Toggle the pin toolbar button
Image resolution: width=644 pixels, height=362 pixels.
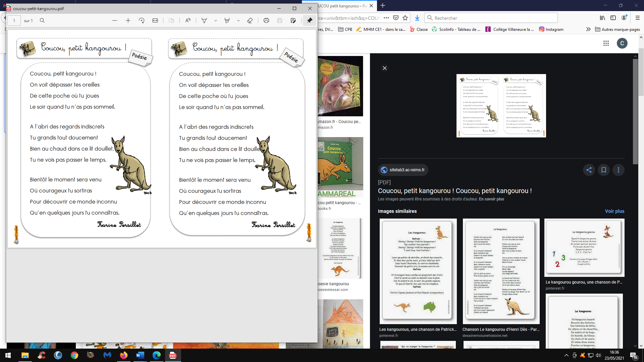click(x=310, y=20)
